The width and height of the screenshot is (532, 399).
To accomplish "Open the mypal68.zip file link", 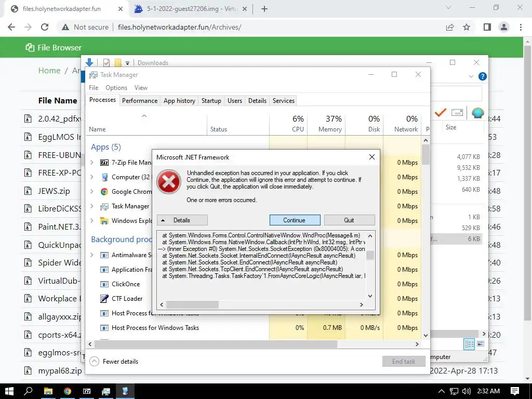I will click(60, 370).
